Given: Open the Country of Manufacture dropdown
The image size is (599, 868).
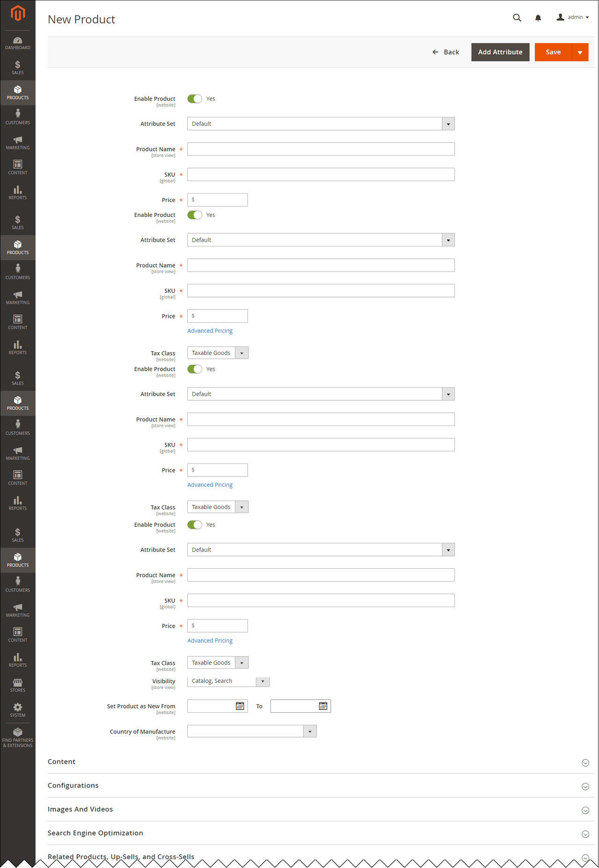Looking at the screenshot, I should pos(252,731).
